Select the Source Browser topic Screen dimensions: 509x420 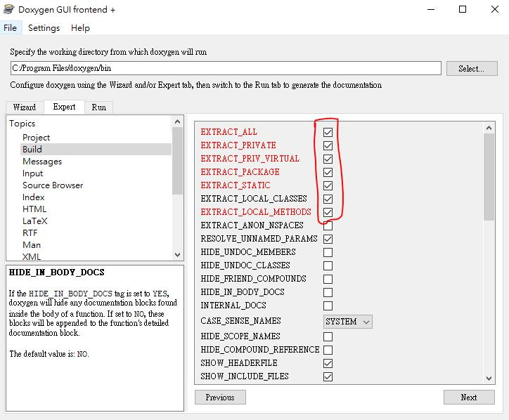(53, 185)
